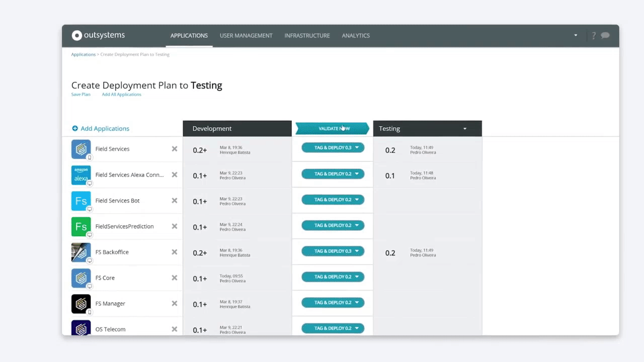Switch to the User Management tab
This screenshot has height=362, width=644.
tap(246, 36)
